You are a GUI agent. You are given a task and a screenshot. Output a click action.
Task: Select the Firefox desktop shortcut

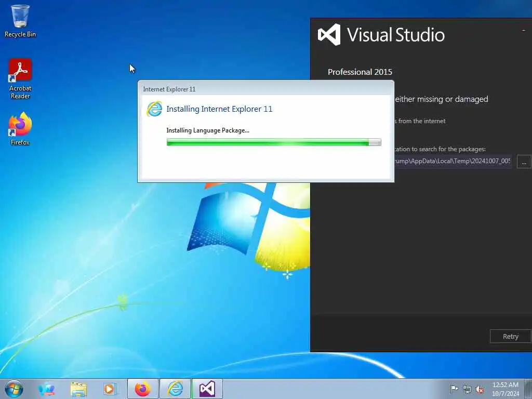20,129
